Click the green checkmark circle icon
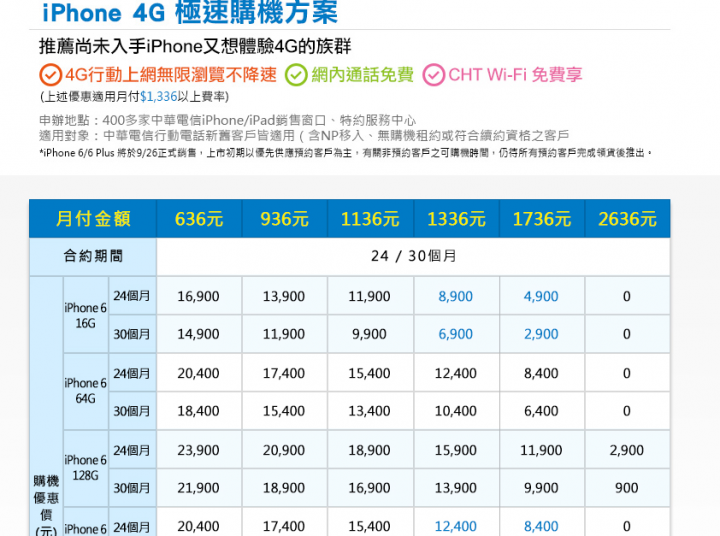Viewport: 720px width, 536px height. pos(296,75)
